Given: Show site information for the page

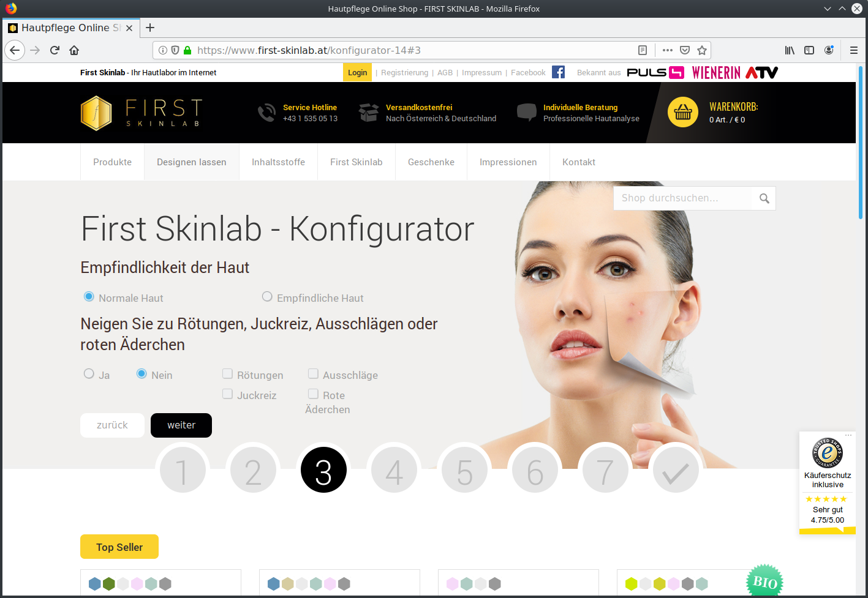Looking at the screenshot, I should coord(163,50).
